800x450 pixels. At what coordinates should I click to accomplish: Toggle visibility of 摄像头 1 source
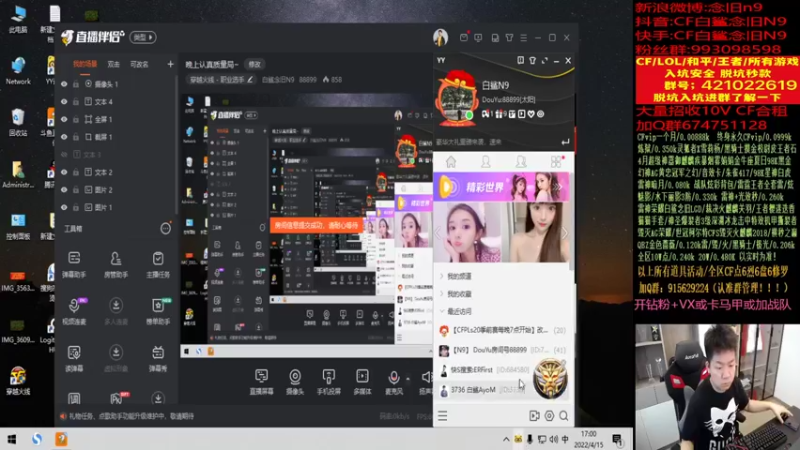coord(64,84)
